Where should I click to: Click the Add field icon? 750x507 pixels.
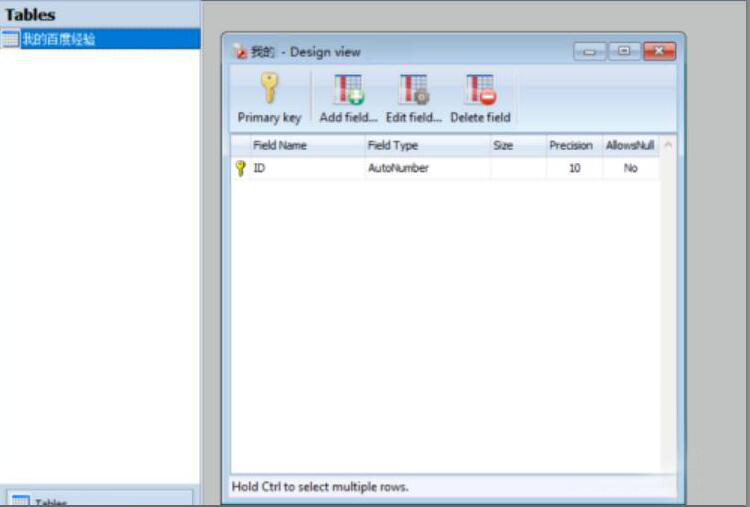coord(348,90)
